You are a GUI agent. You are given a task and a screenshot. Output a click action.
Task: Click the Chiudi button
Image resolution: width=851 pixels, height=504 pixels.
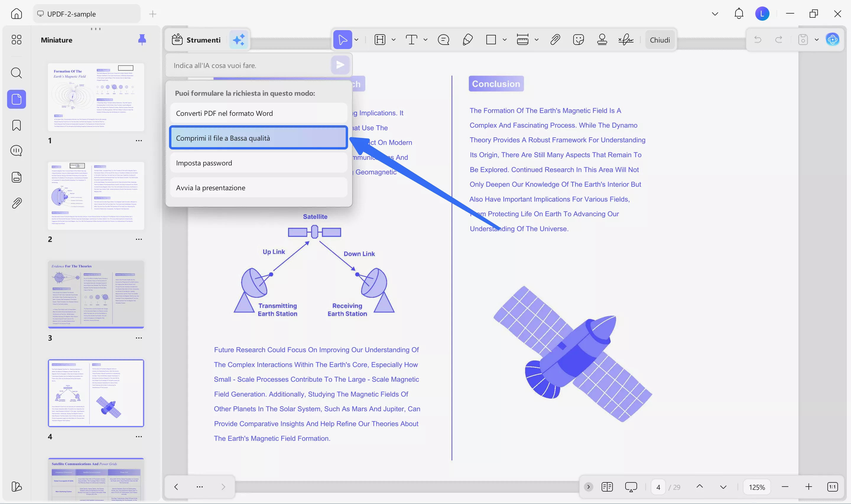[x=660, y=40]
